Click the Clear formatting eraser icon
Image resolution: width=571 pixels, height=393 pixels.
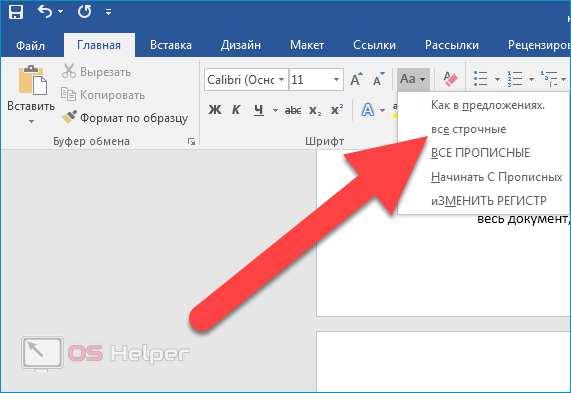450,79
